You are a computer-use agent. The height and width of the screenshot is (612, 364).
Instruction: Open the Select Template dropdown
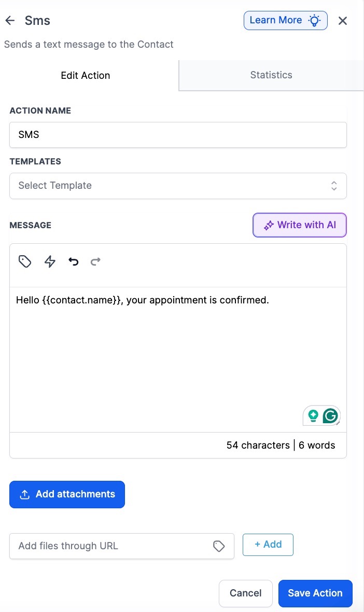178,186
